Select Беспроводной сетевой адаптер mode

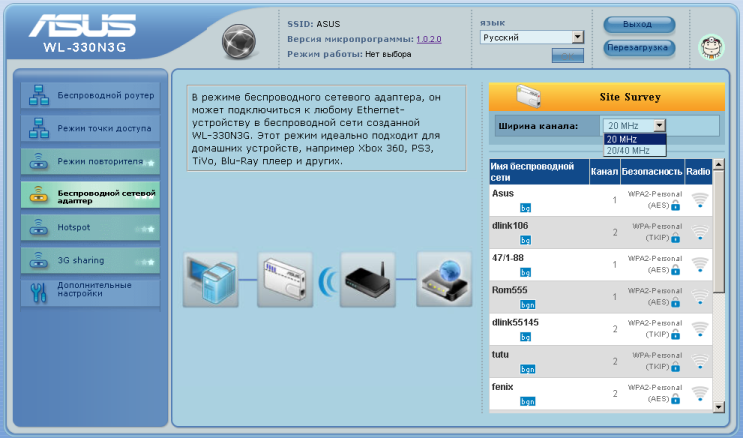(90, 195)
